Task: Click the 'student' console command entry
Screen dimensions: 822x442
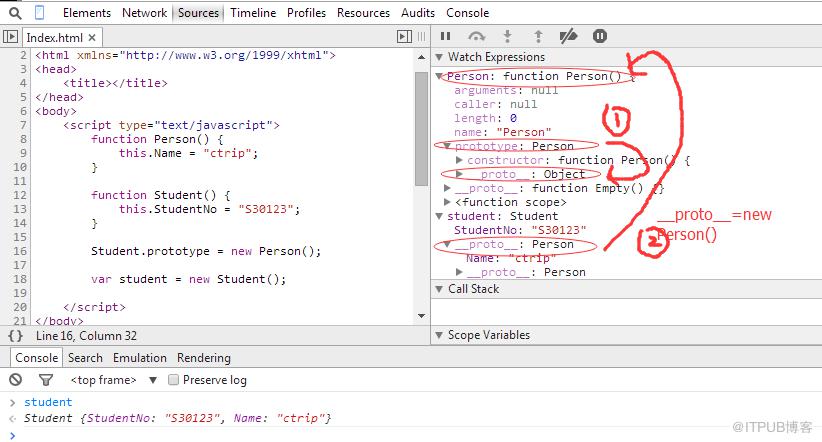Action: (x=48, y=402)
